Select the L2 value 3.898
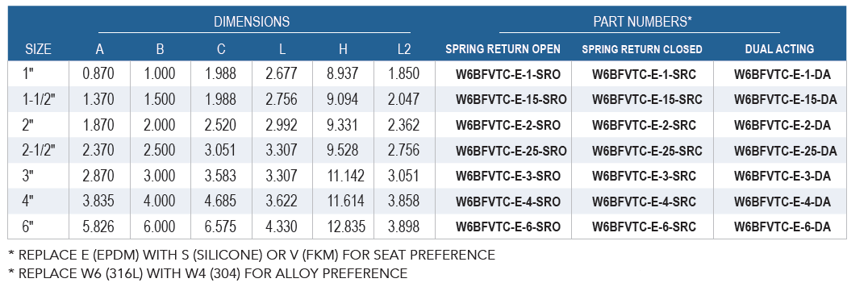The image size is (868, 291). [403, 227]
